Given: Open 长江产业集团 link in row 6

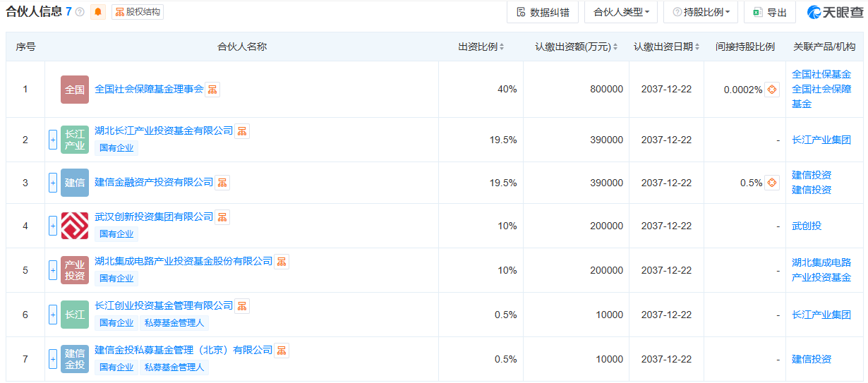Looking at the screenshot, I should click(x=821, y=315).
